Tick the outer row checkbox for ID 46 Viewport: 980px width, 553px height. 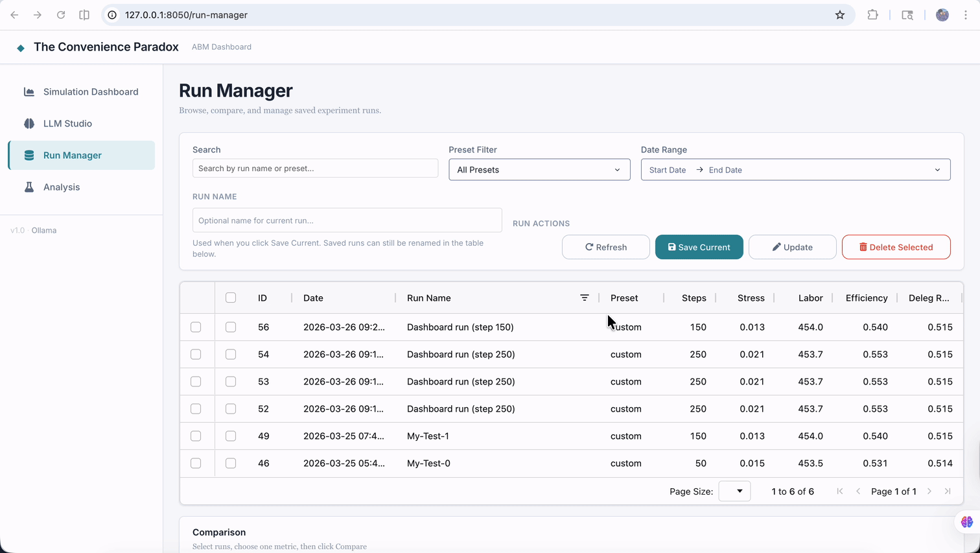tap(196, 464)
